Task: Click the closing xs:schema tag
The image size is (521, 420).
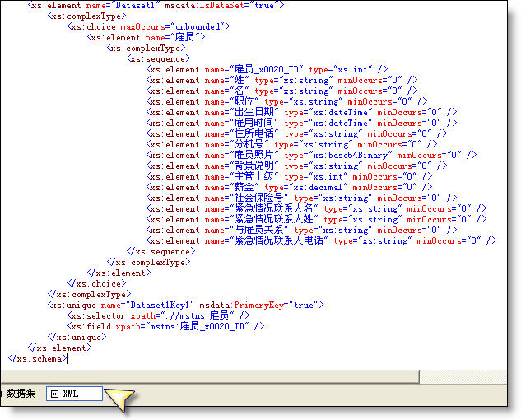Action: click(x=38, y=358)
